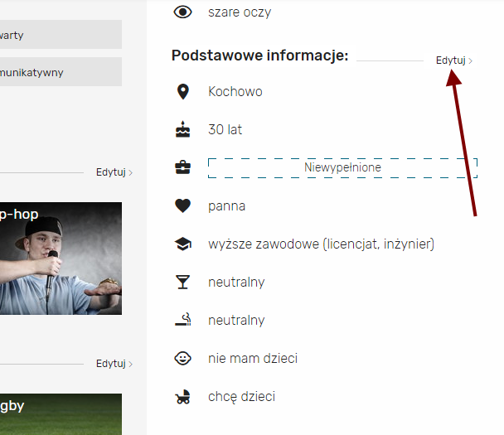The image size is (504, 435).
Task: Open Edytuj link above the hip-hop image
Action: [x=114, y=172]
